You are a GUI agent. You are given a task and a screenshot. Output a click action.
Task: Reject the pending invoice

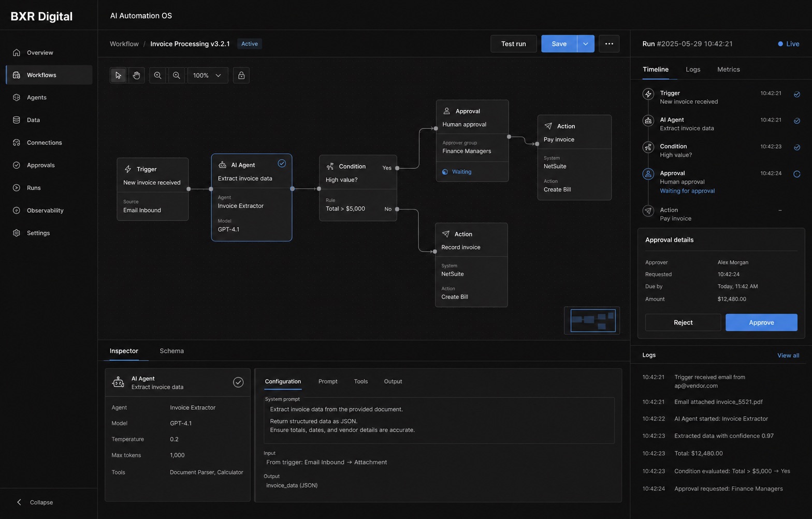[x=683, y=322]
